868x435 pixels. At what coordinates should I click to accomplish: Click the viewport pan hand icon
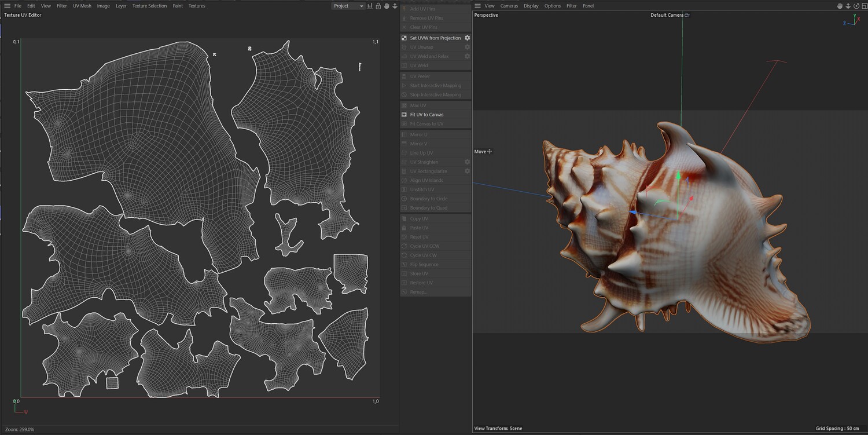point(840,6)
